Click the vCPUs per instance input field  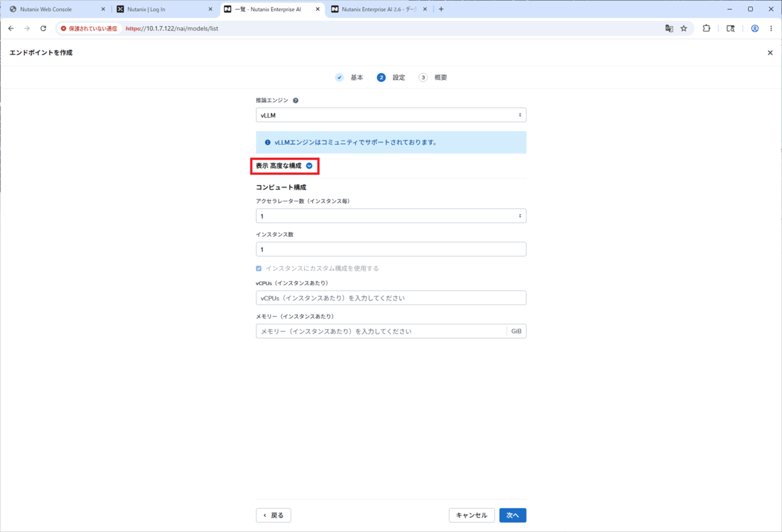(391, 298)
